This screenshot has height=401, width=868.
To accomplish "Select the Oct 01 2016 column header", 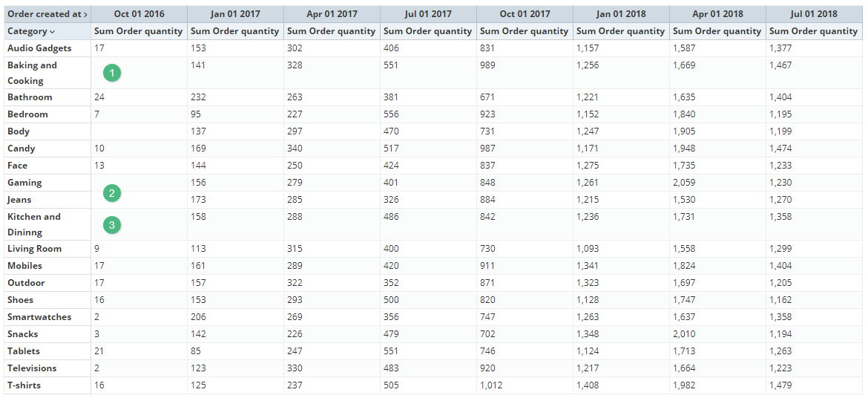I will [x=139, y=14].
